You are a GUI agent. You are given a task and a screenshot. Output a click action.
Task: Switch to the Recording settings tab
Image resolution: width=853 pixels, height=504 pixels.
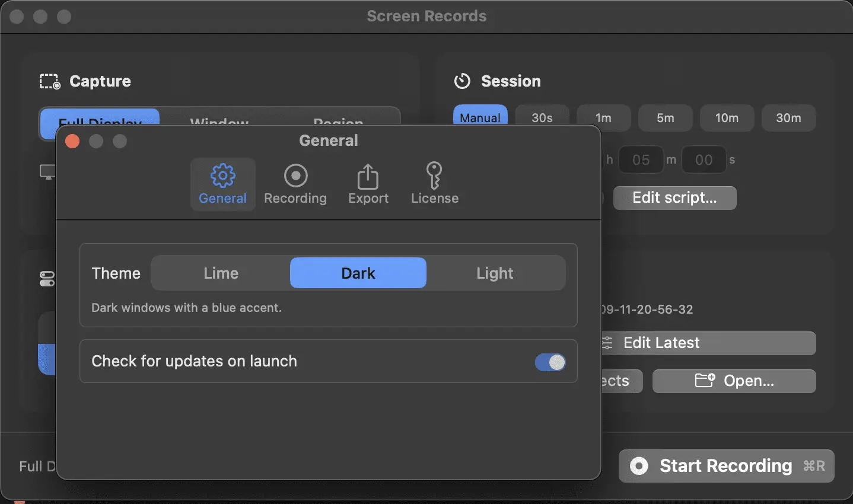295,184
